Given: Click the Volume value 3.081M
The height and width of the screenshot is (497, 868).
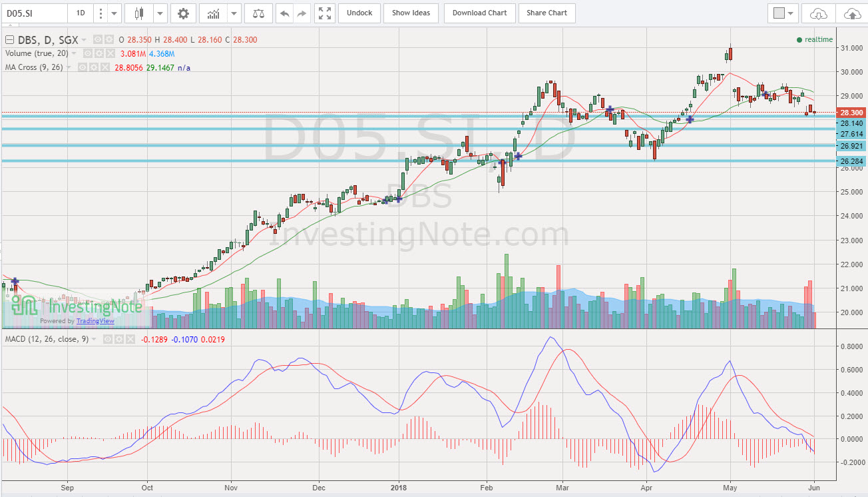Looking at the screenshot, I should pyautogui.click(x=133, y=53).
